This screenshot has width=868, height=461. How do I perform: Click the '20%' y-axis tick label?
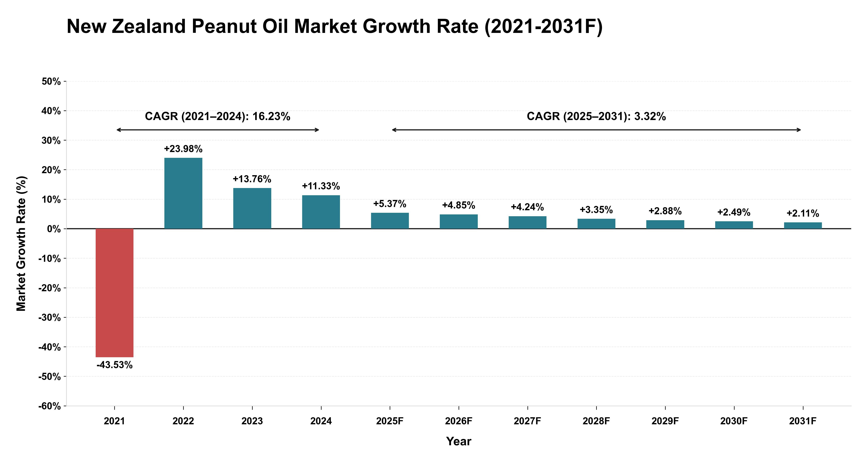tap(51, 170)
